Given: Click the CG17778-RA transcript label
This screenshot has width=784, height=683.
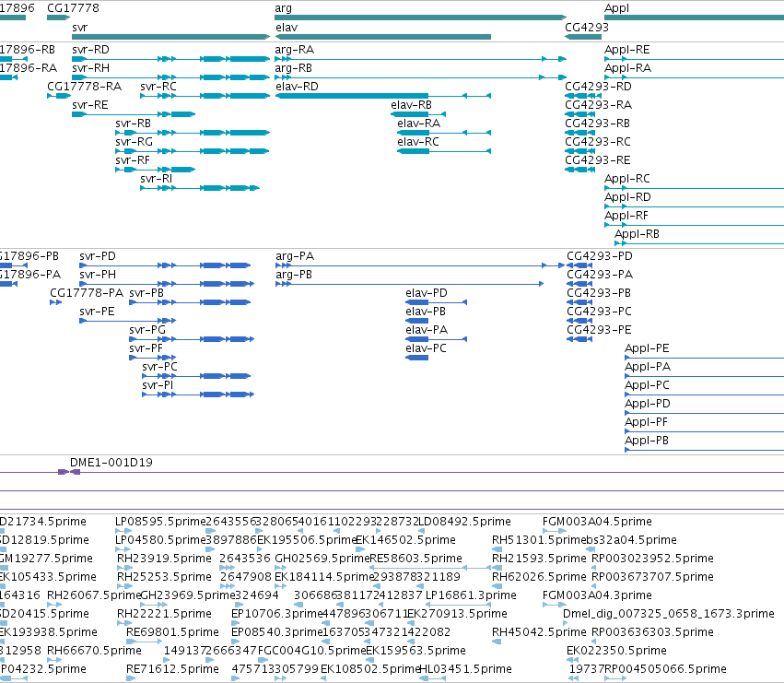Looking at the screenshot, I should coord(84,87).
